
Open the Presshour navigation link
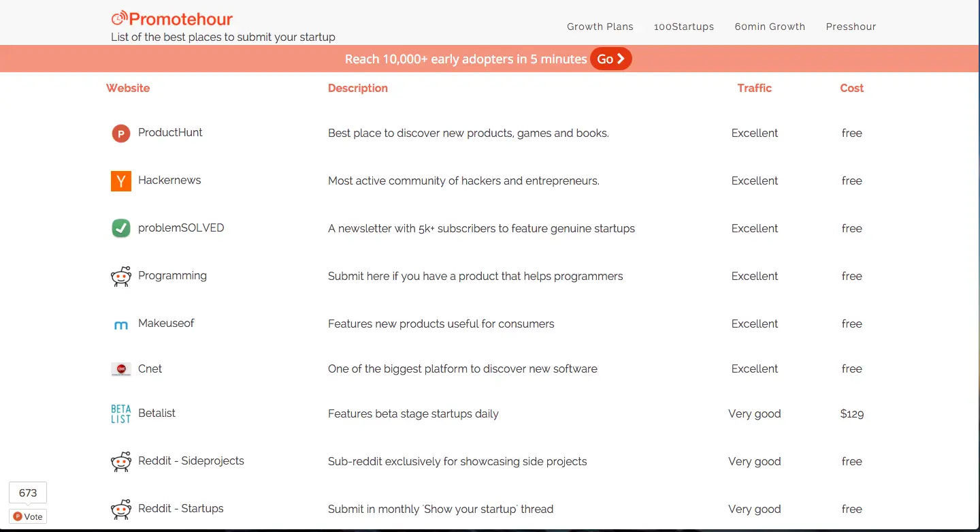[x=851, y=27]
